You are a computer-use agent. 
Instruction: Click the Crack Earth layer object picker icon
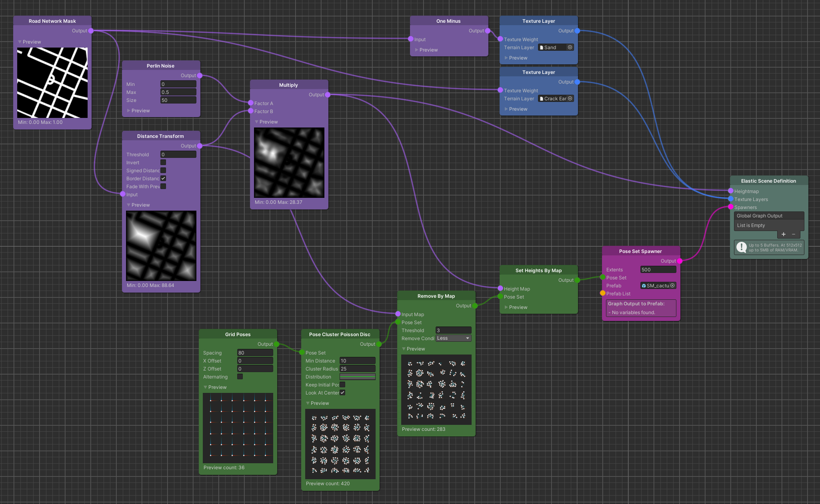[x=570, y=98]
